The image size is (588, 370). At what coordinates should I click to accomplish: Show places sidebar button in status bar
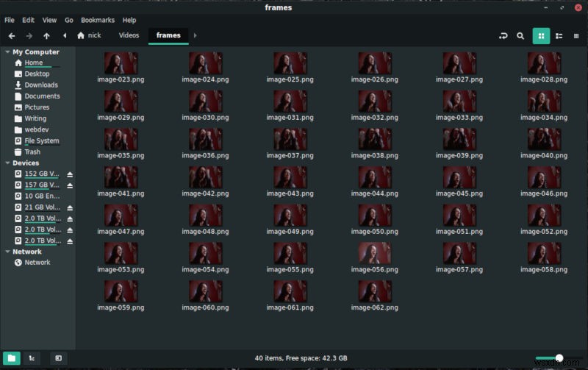tap(12, 358)
